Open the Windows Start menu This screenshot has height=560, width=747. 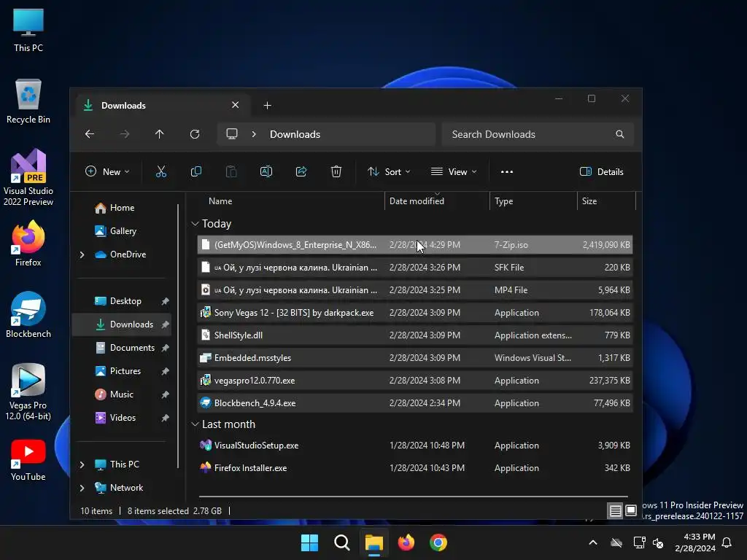click(309, 542)
